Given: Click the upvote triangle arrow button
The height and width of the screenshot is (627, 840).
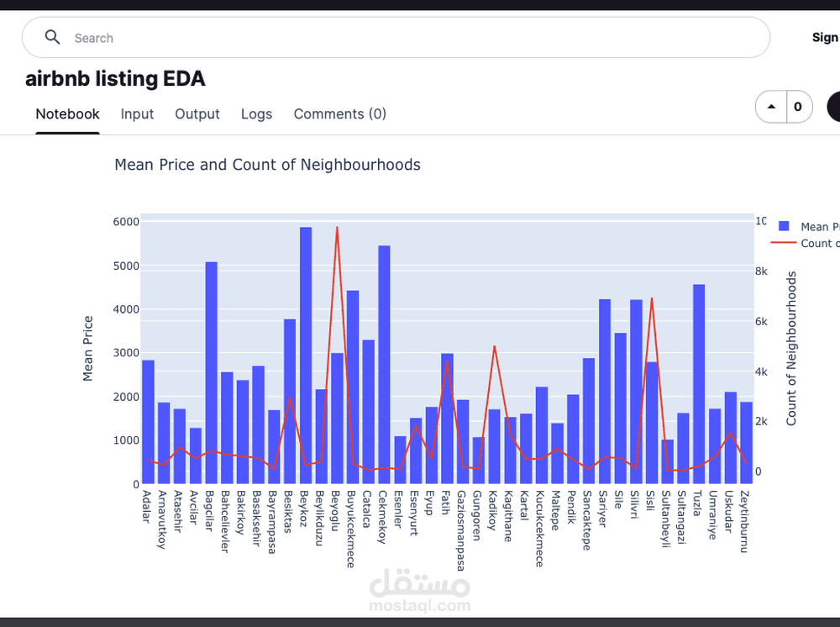Looking at the screenshot, I should [771, 107].
